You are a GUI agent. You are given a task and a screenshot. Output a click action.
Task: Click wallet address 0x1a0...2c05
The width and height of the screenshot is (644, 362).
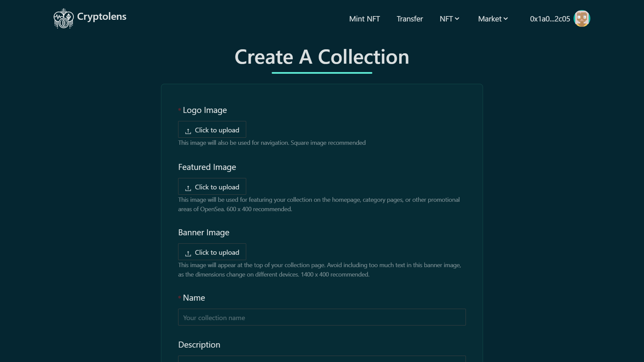click(550, 19)
